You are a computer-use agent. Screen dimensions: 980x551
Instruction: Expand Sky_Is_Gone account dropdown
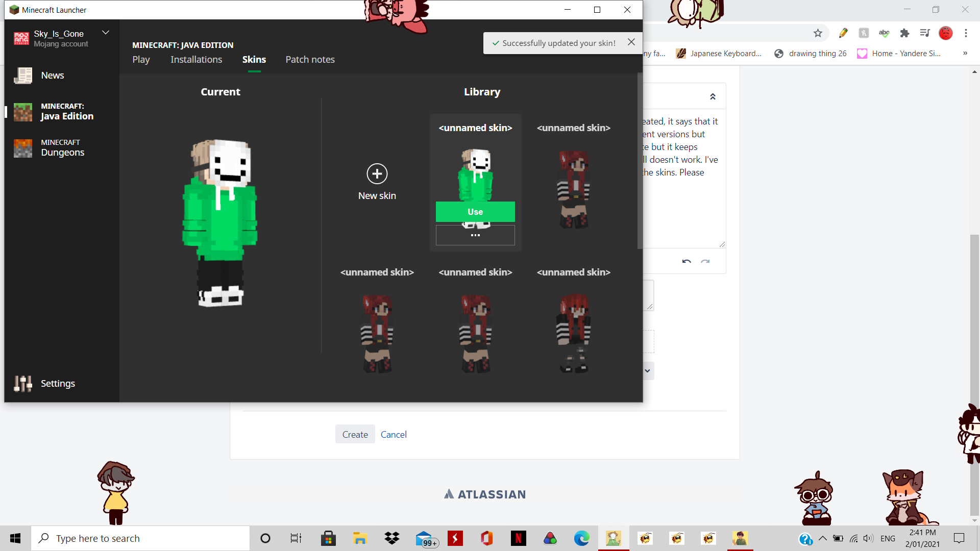tap(106, 33)
